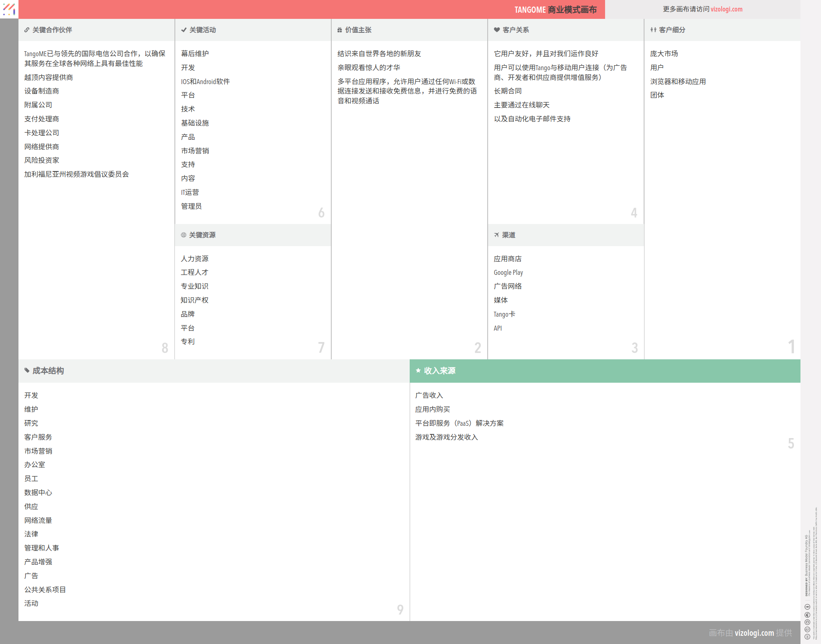821x644 pixels.
Task: Click the people icon beside 客户细分
Action: coord(653,30)
